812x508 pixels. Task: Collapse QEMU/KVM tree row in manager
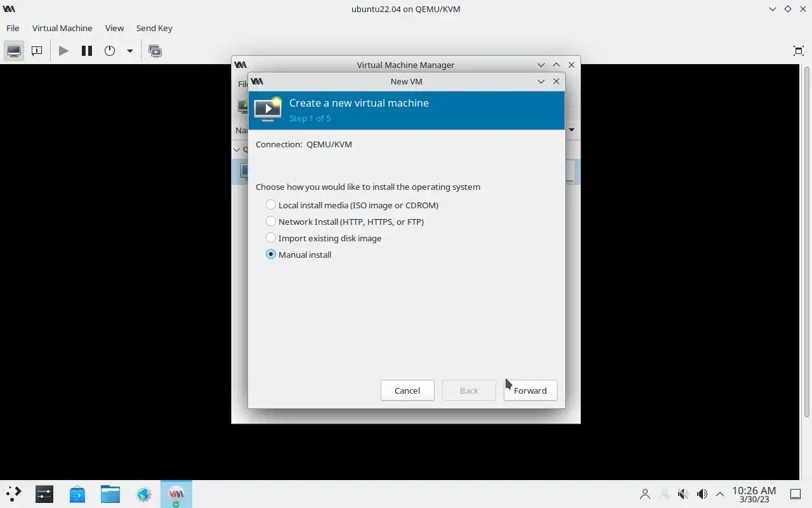click(x=237, y=150)
